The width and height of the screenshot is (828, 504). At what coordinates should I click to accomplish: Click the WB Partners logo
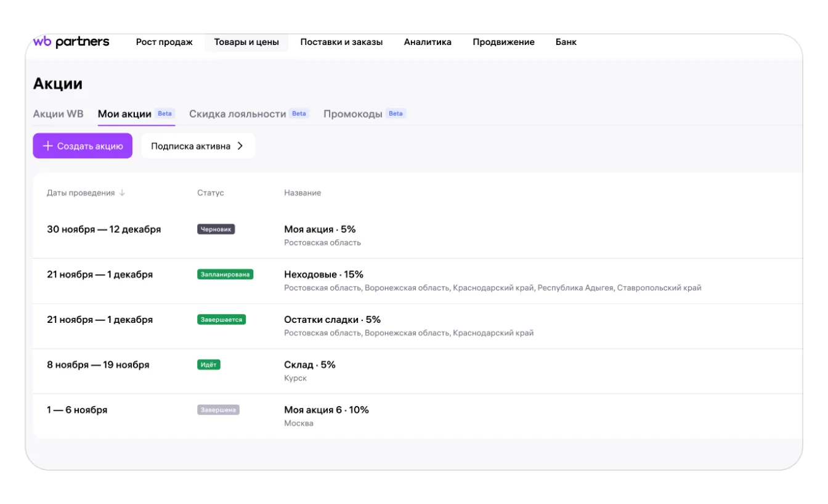coord(71,42)
